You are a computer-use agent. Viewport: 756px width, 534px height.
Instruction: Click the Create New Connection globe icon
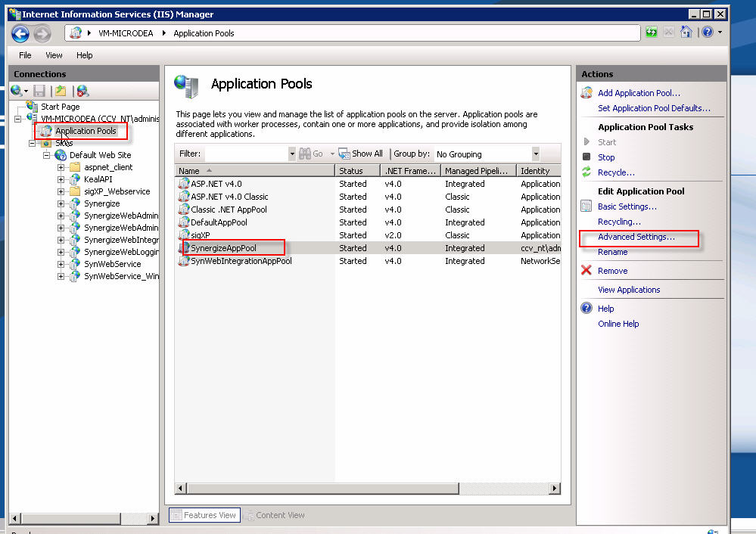pos(17,91)
